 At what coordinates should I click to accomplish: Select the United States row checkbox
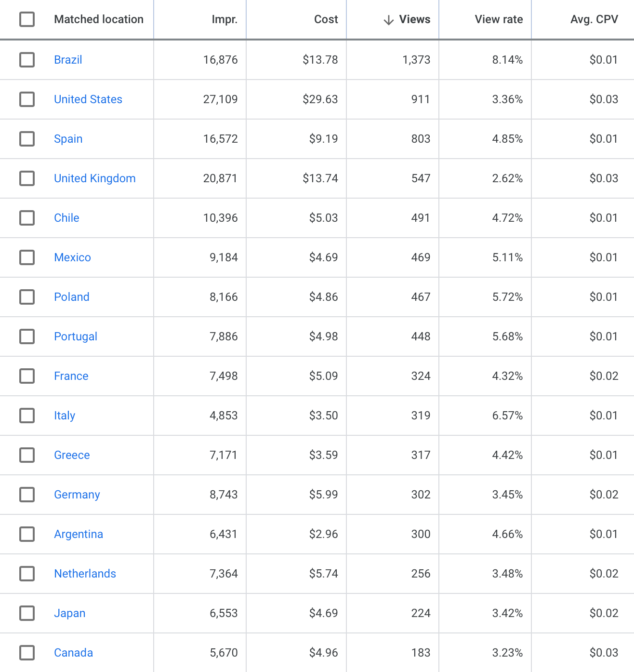[27, 99]
